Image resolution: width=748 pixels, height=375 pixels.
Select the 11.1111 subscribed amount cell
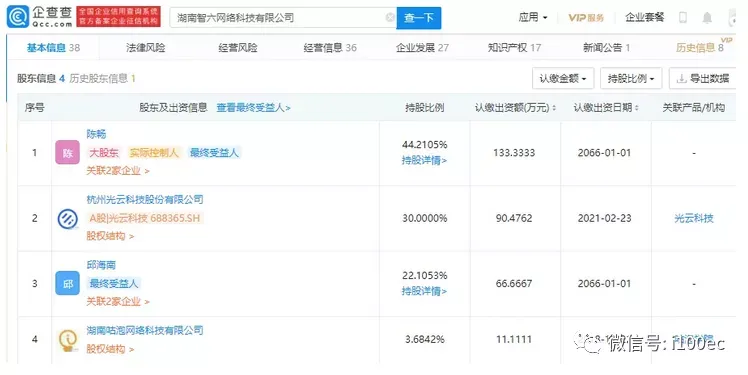click(514, 339)
